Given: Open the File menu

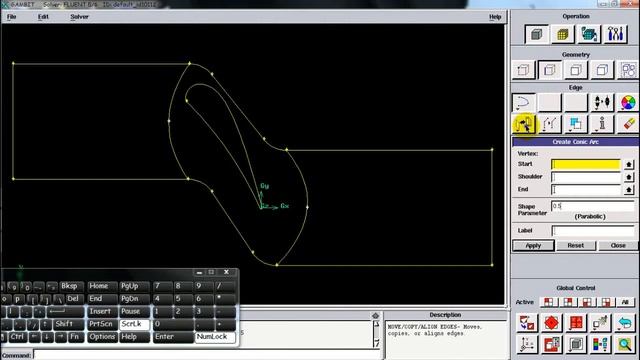Looking at the screenshot, I should coord(11,17).
